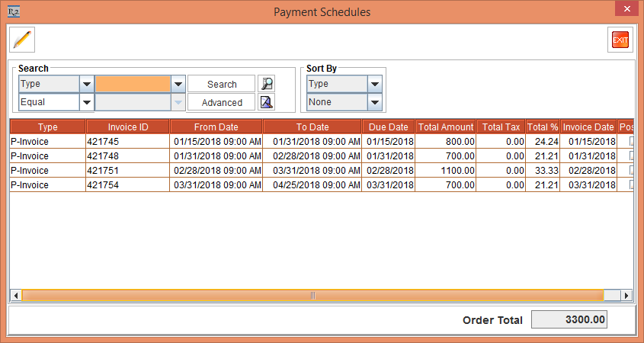
Task: Open the search Type field dropdown
Action: tap(86, 84)
